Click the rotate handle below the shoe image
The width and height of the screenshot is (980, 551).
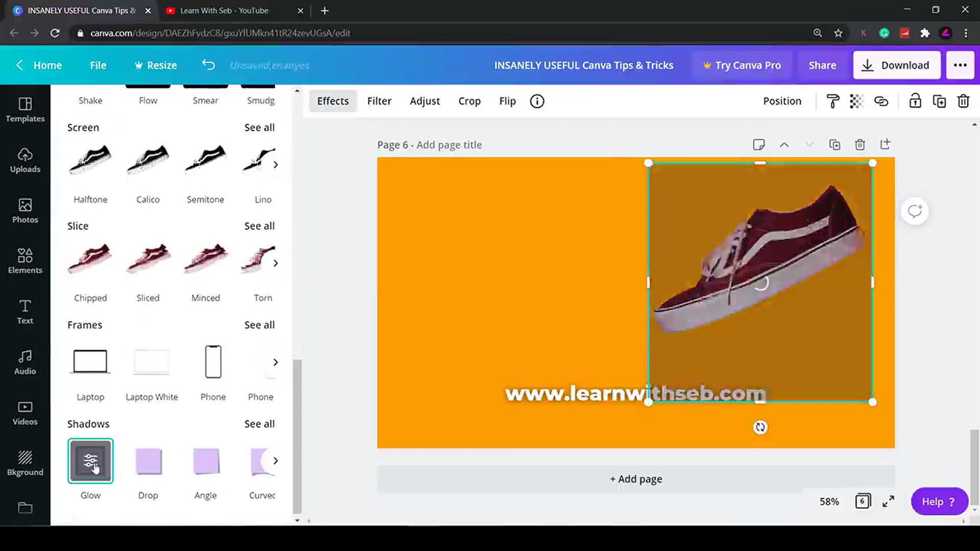click(760, 427)
